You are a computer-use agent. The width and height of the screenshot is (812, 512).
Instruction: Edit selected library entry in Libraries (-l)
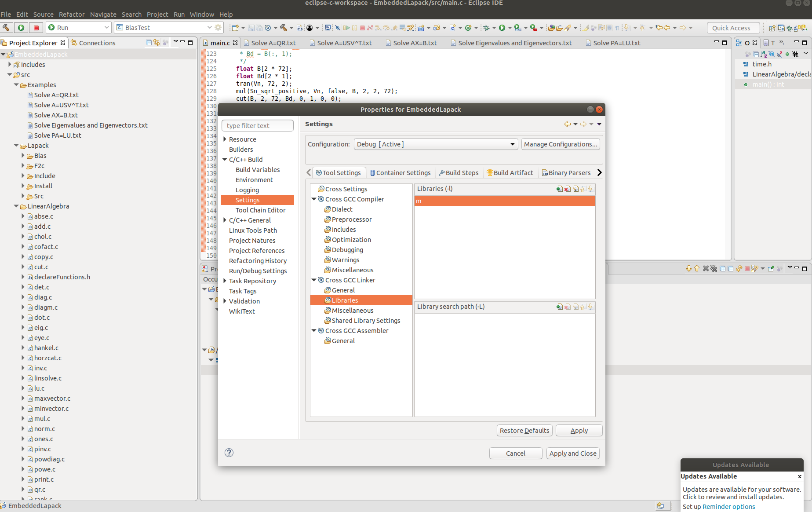pos(575,189)
